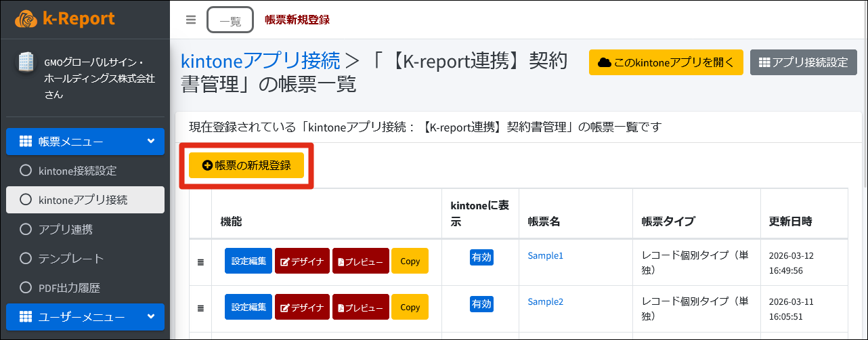Open the テンプレート menu item
This screenshot has width=868, height=340.
[71, 259]
